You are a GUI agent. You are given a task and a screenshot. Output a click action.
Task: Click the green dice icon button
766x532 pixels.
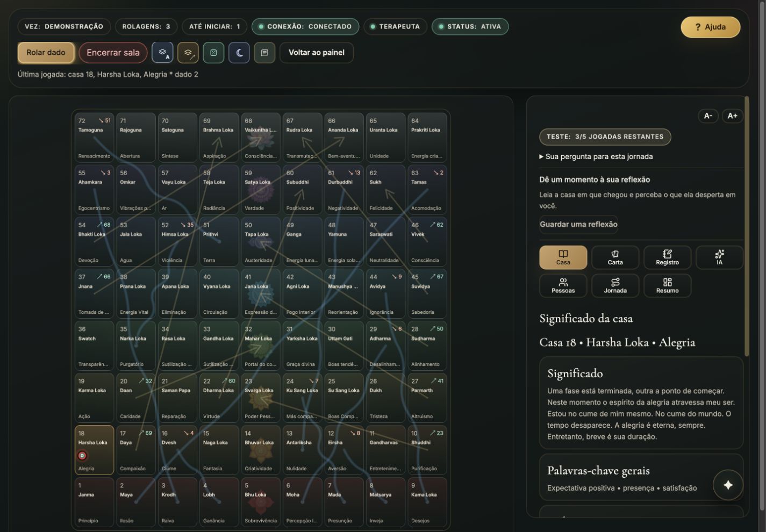[213, 53]
